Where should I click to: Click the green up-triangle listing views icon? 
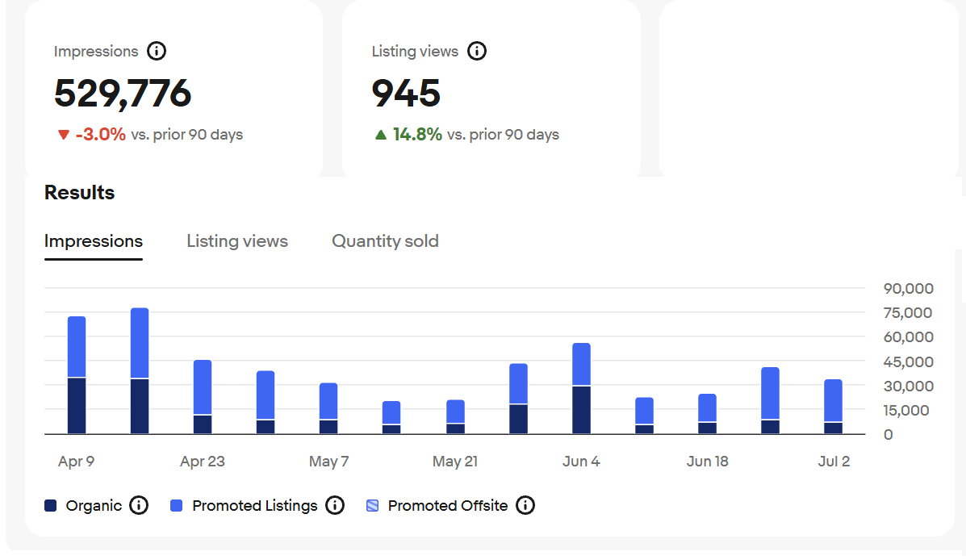381,135
